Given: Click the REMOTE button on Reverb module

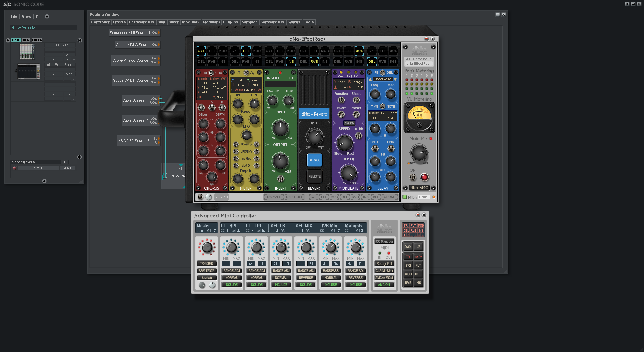Looking at the screenshot, I should pyautogui.click(x=314, y=176).
